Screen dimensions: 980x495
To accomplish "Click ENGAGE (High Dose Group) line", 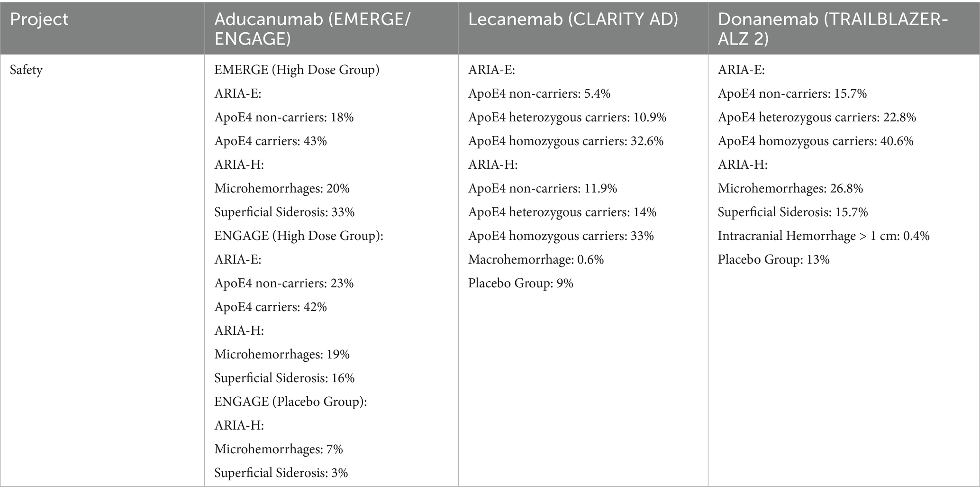I will (299, 236).
